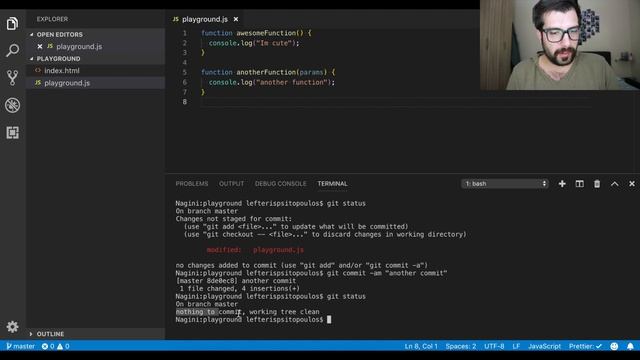
Task: Change end of line sequence 'LF'
Action: 516,346
